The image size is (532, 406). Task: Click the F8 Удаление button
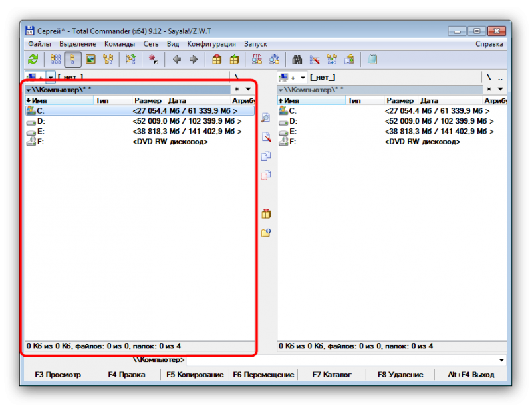point(400,375)
